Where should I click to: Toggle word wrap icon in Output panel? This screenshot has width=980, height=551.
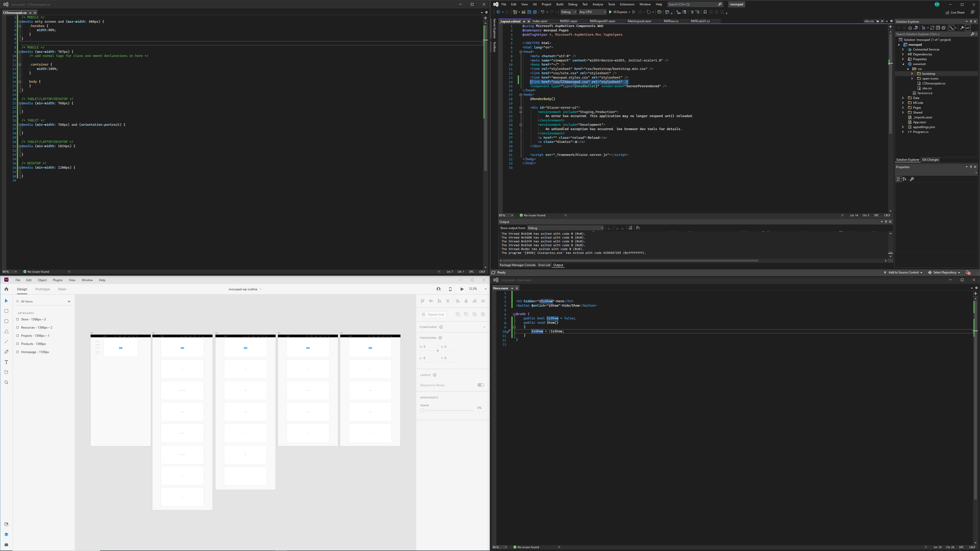pyautogui.click(x=638, y=228)
